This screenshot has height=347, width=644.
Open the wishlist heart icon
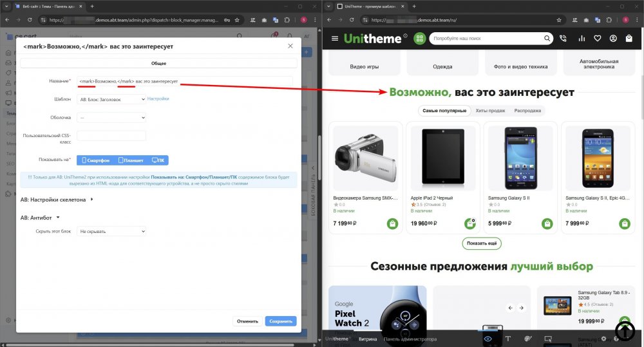pos(598,39)
